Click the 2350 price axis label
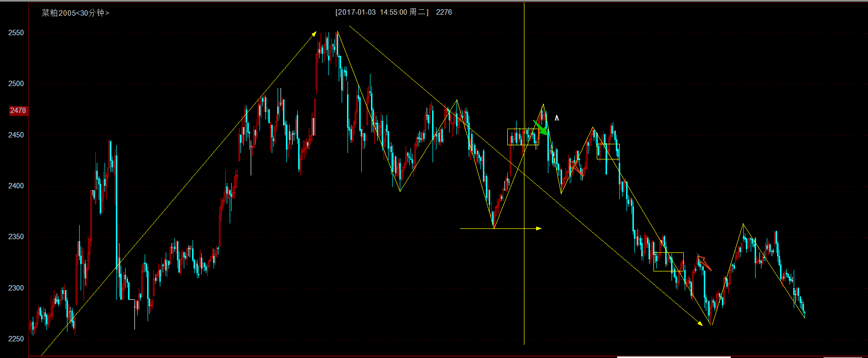 [16, 237]
